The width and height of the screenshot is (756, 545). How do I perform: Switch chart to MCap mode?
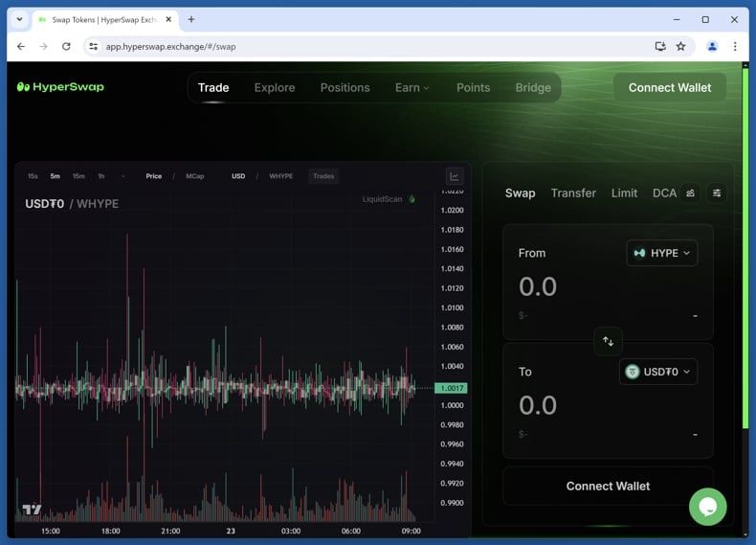195,176
